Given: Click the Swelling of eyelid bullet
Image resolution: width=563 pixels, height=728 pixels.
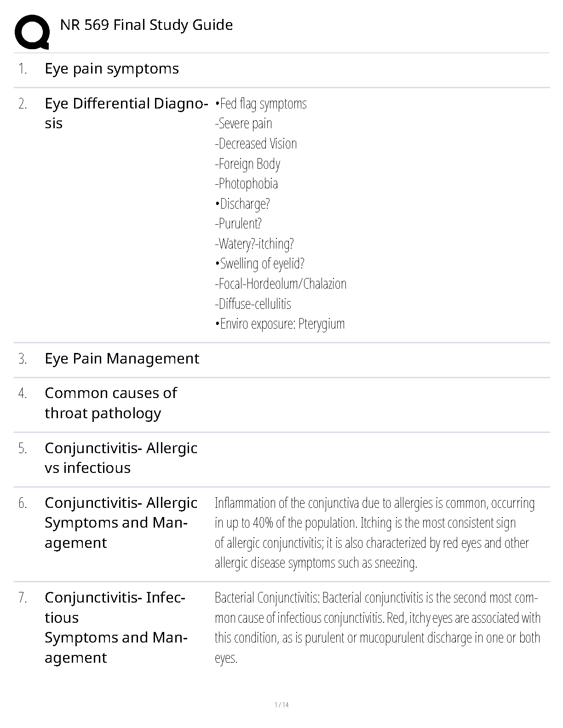Looking at the screenshot, I should coord(259,264).
